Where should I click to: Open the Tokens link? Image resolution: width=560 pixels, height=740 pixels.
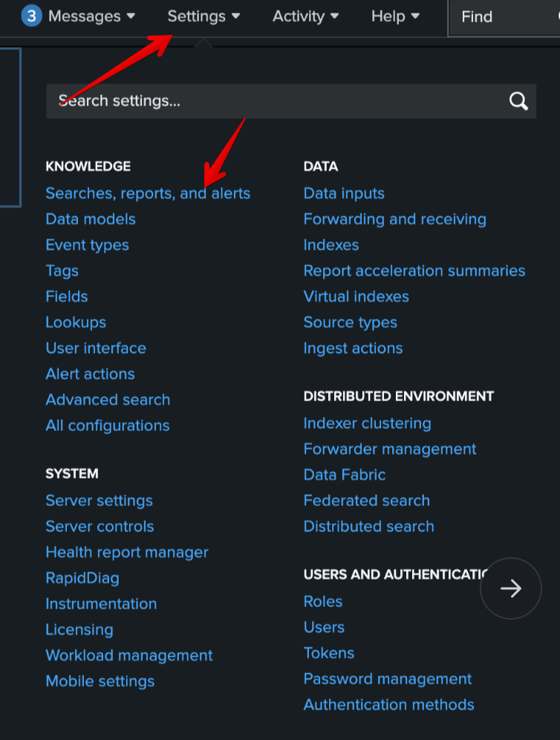(329, 653)
